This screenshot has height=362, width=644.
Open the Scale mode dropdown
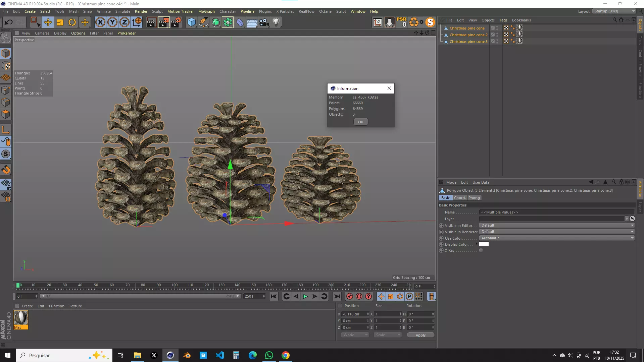coord(388,335)
